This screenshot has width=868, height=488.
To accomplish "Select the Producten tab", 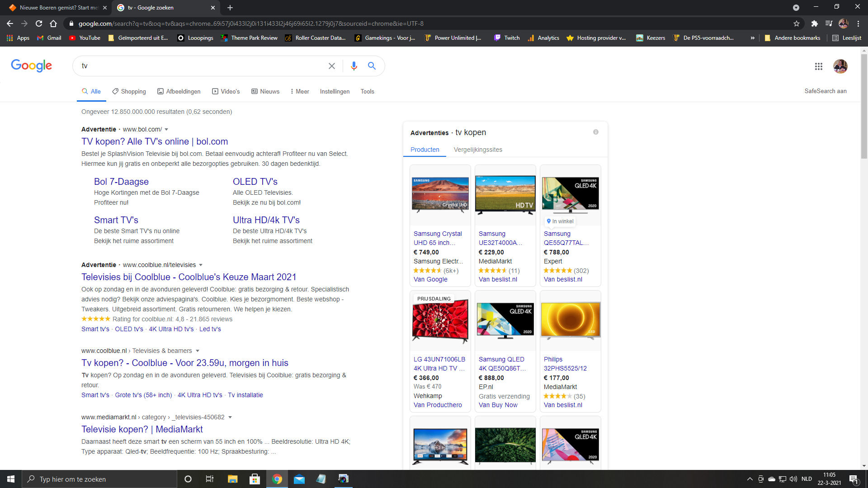I will 425,150.
